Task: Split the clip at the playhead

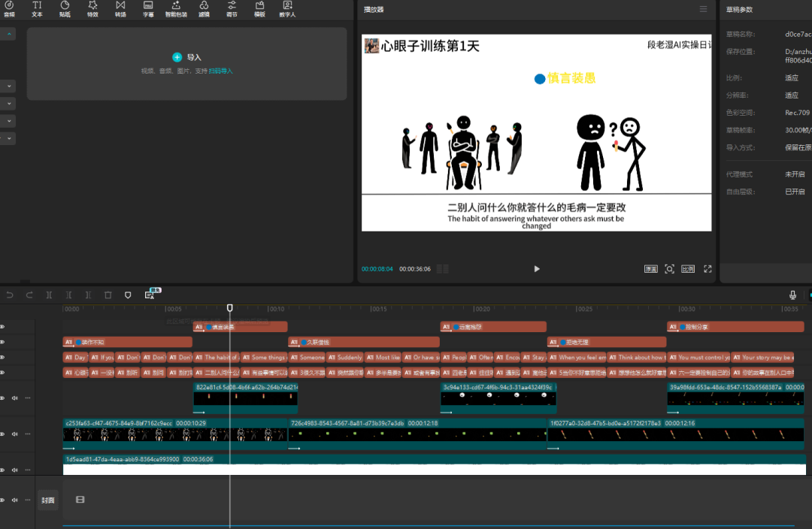Action: click(49, 295)
